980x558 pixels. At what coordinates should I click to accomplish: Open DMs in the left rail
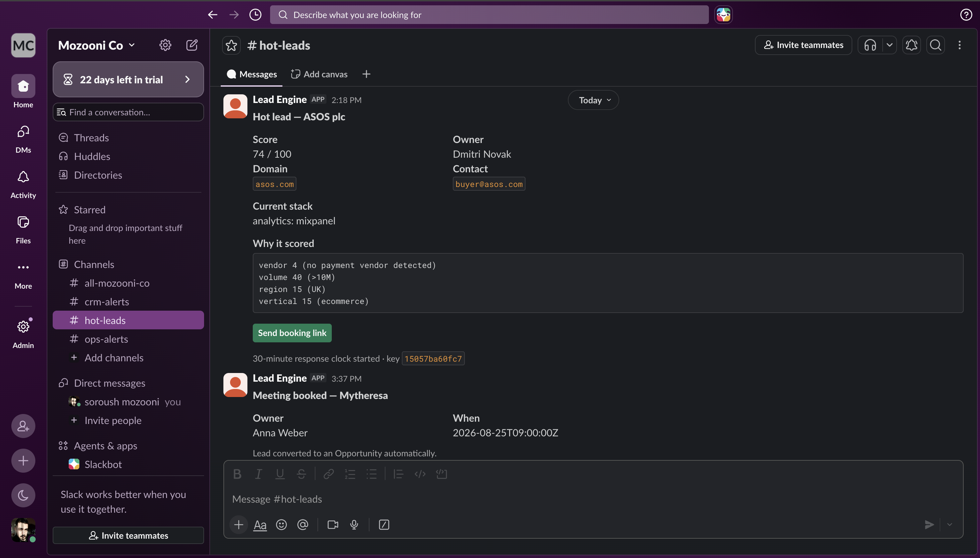coord(23,139)
